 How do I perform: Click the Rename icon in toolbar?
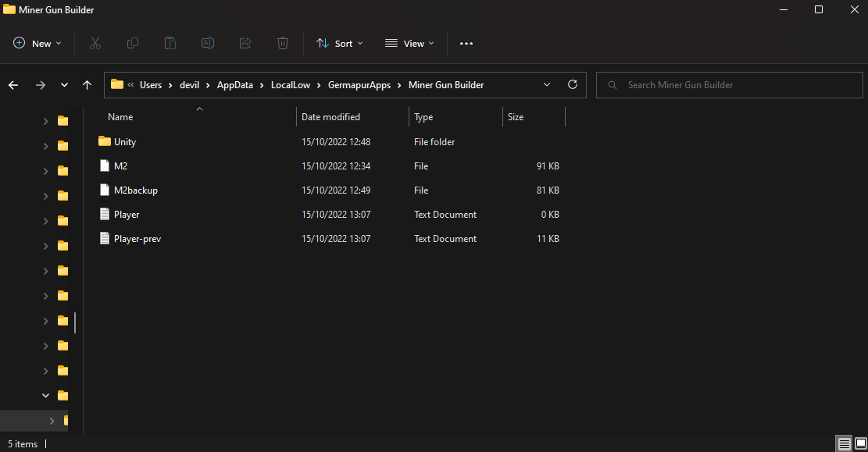pos(208,44)
